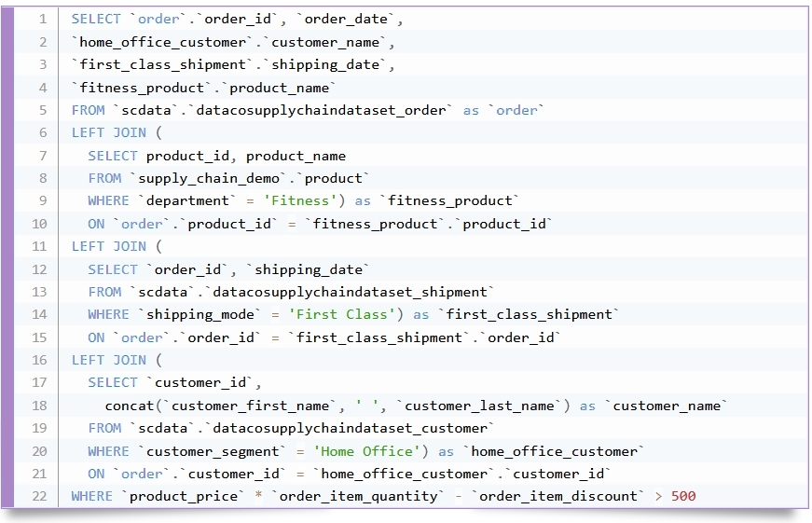812x523 pixels.
Task: Click `customer_name` on line 2
Action: tap(325, 42)
